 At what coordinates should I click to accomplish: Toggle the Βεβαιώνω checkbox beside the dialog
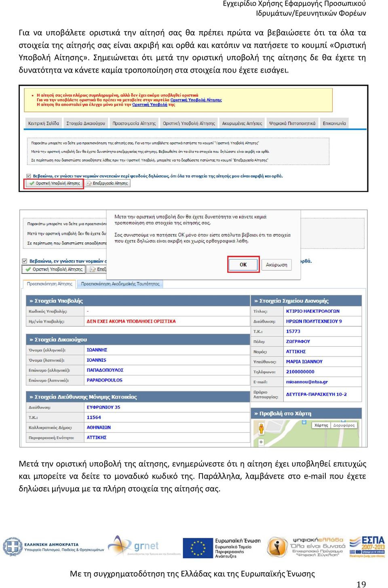pos(25,261)
